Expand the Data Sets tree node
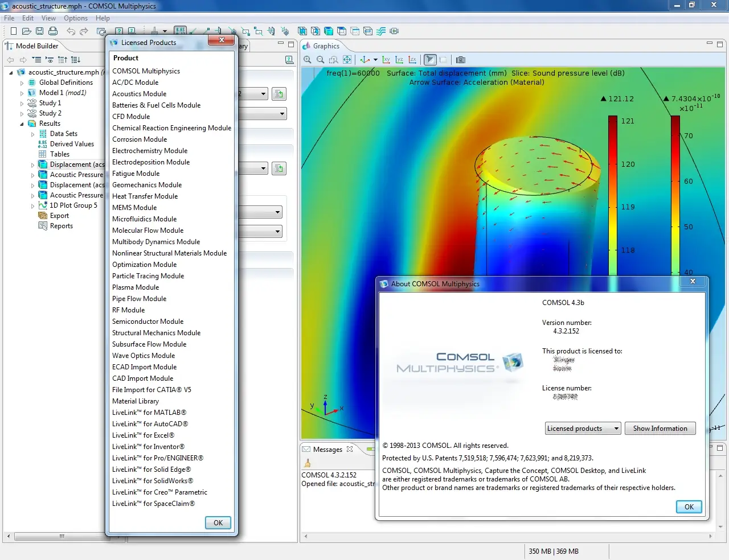Screen dimensions: 729x560 [x=32, y=134]
